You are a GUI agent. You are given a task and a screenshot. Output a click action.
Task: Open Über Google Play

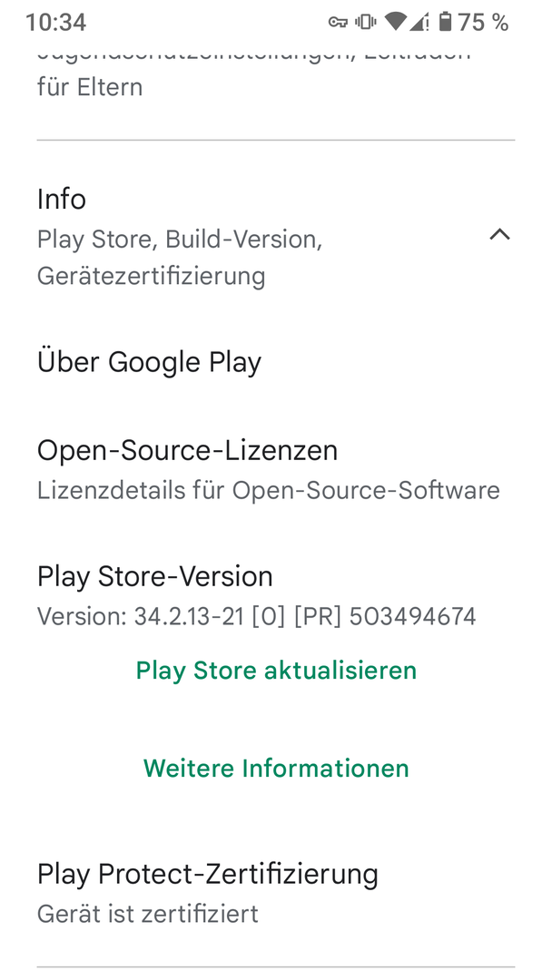point(149,362)
